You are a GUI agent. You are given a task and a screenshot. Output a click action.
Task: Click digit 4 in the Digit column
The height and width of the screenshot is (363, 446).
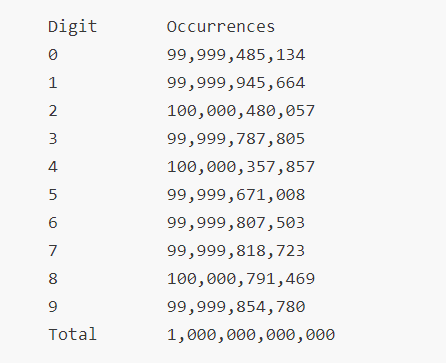[53, 167]
